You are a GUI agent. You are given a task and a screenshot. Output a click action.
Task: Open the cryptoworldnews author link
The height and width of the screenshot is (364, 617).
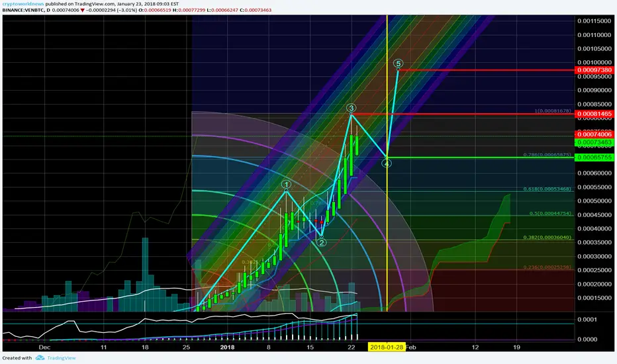23,4
